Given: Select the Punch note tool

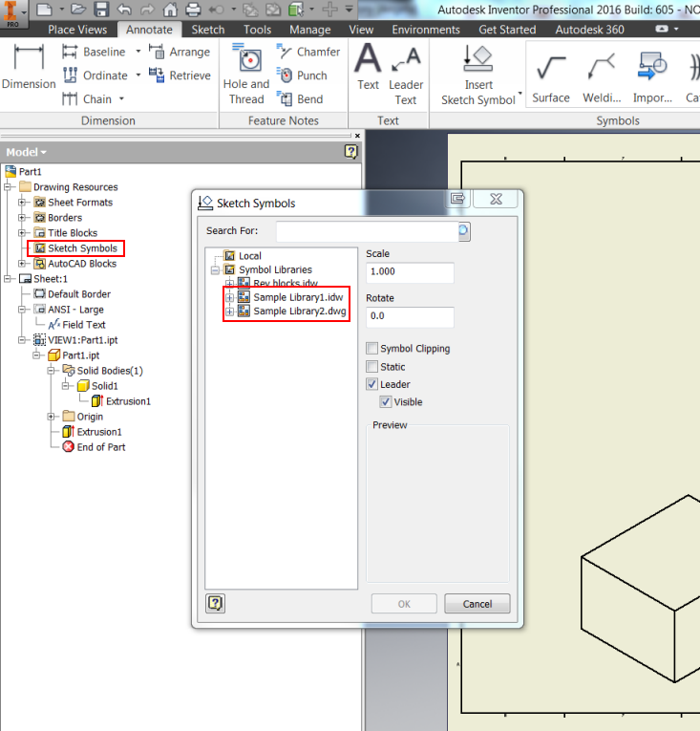Looking at the screenshot, I should click(302, 75).
